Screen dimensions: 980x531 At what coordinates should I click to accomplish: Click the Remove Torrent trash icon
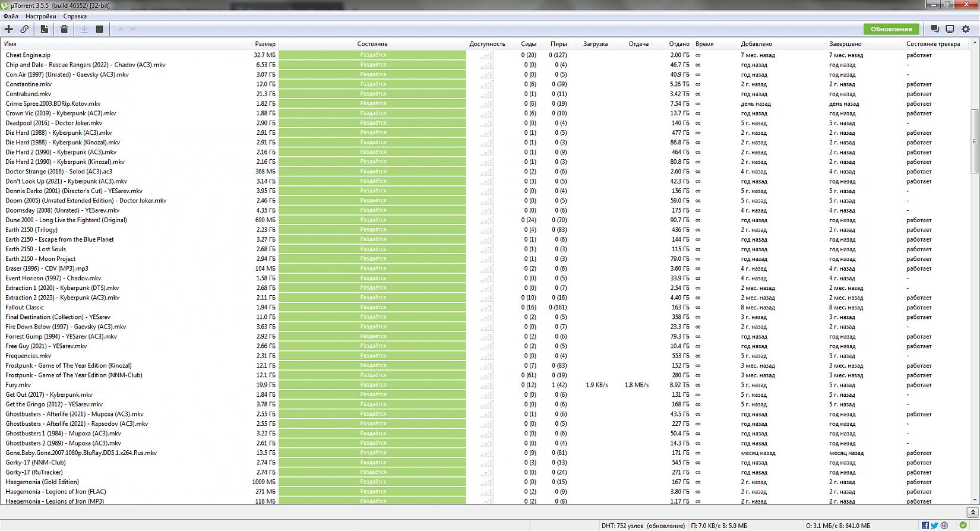(x=64, y=29)
